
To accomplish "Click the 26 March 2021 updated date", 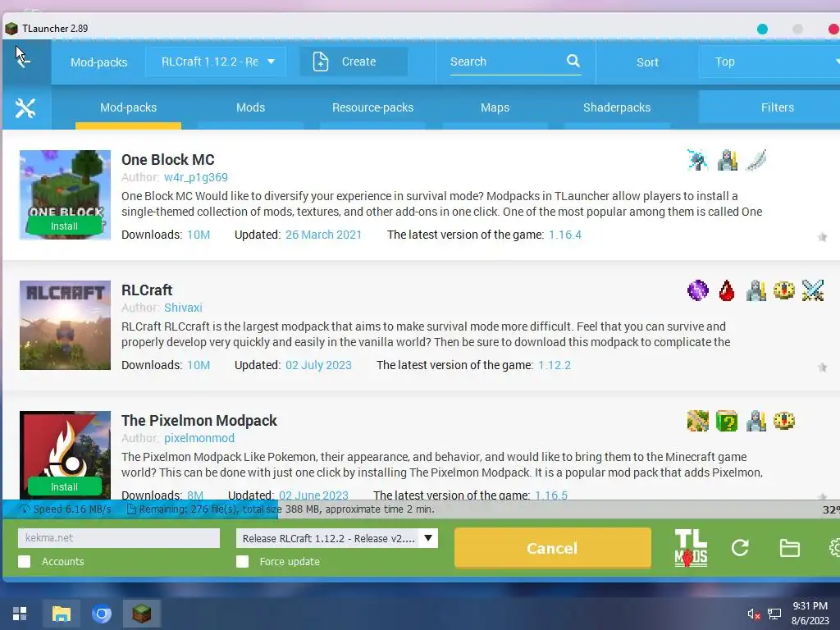I will 323,235.
